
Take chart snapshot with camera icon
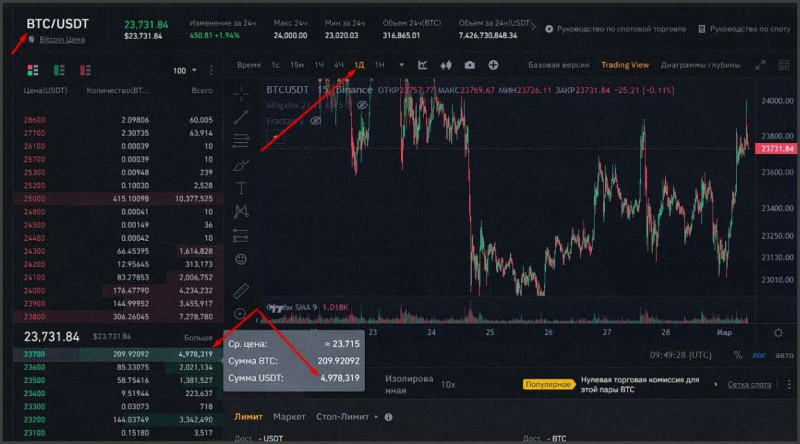click(x=469, y=65)
